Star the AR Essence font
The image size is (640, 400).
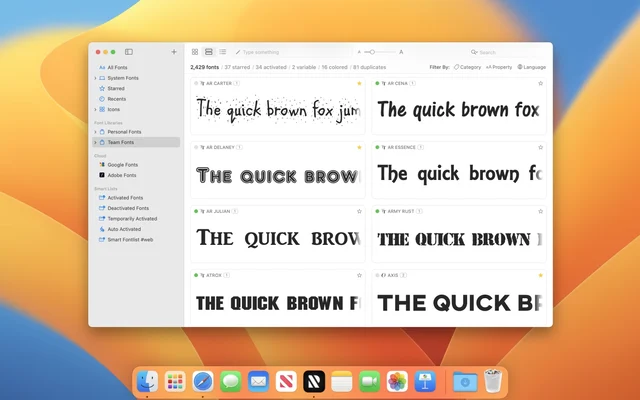540,147
